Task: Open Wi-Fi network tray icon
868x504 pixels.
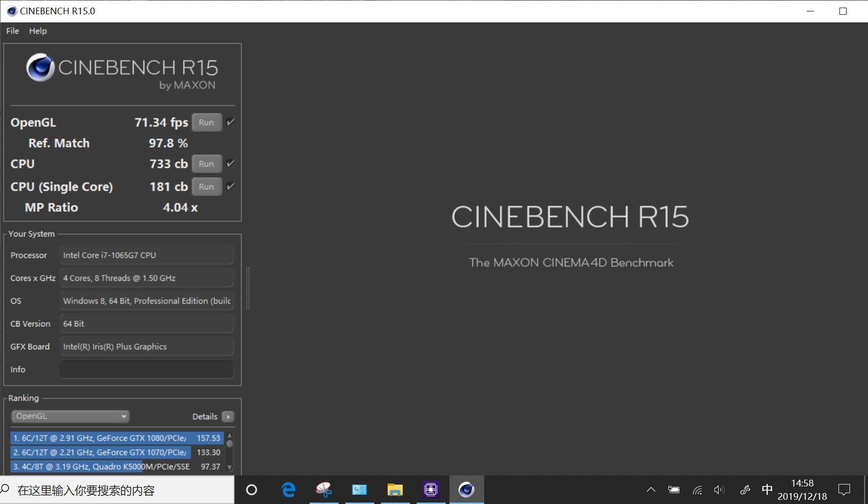Action: click(697, 490)
